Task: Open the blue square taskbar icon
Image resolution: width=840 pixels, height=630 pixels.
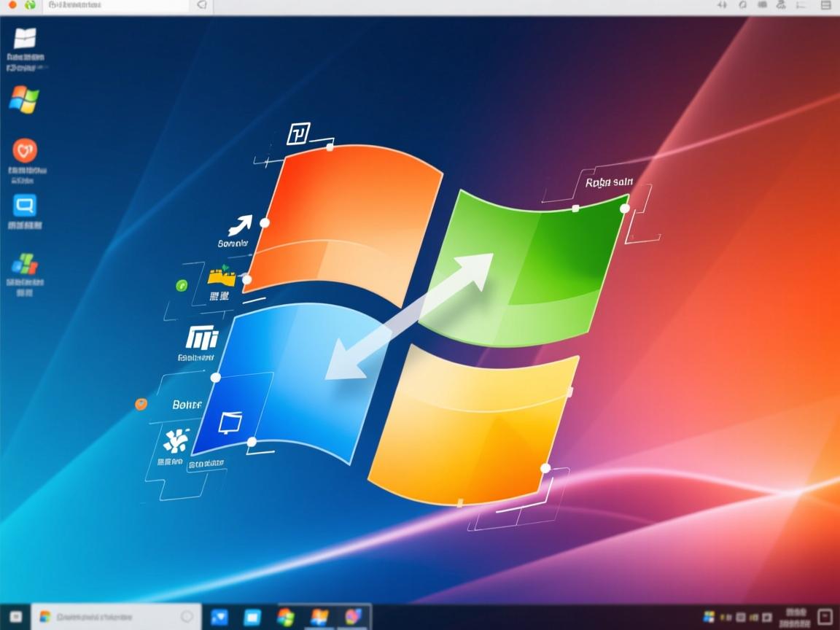Action: click(252, 618)
